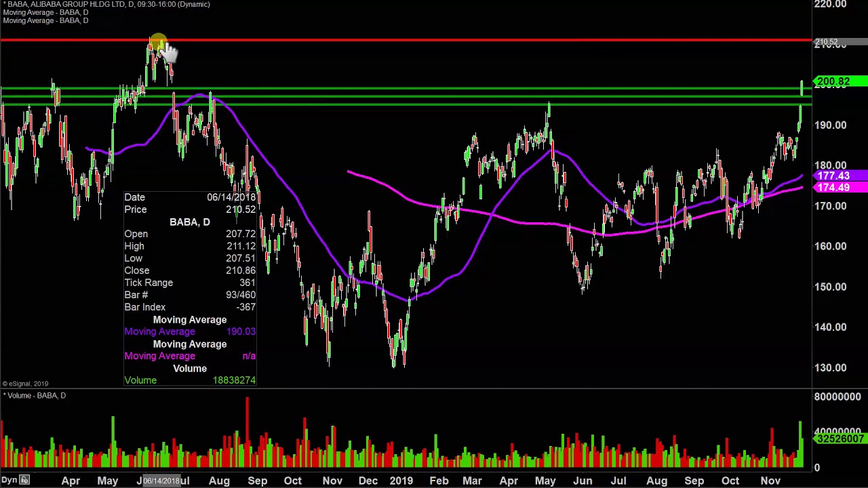868x488 pixels.
Task: Click the Bar Index -367 row
Action: [x=190, y=307]
